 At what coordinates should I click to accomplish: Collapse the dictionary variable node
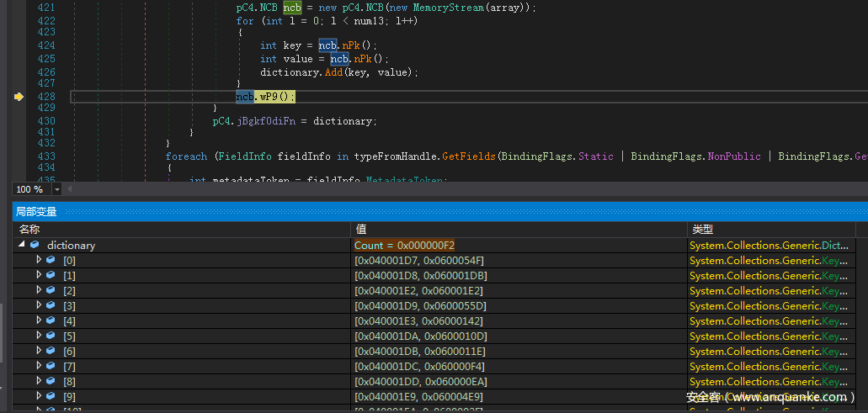click(x=21, y=246)
